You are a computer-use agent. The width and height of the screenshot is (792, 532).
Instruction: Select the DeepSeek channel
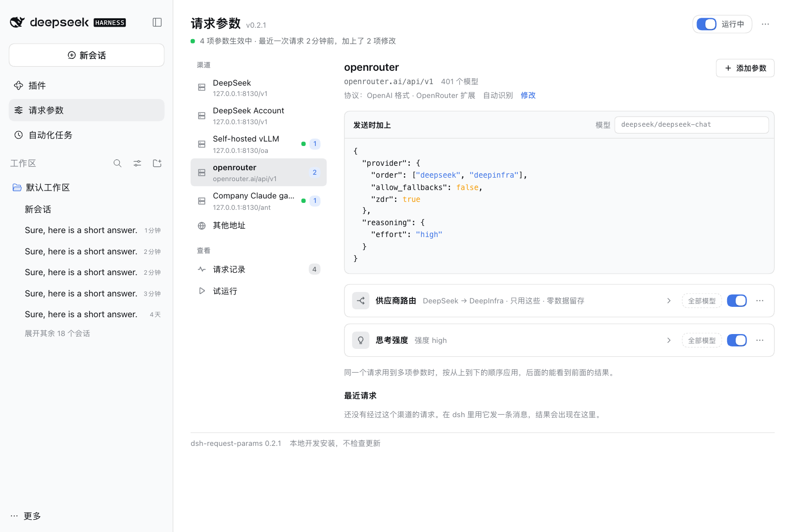[x=258, y=88]
